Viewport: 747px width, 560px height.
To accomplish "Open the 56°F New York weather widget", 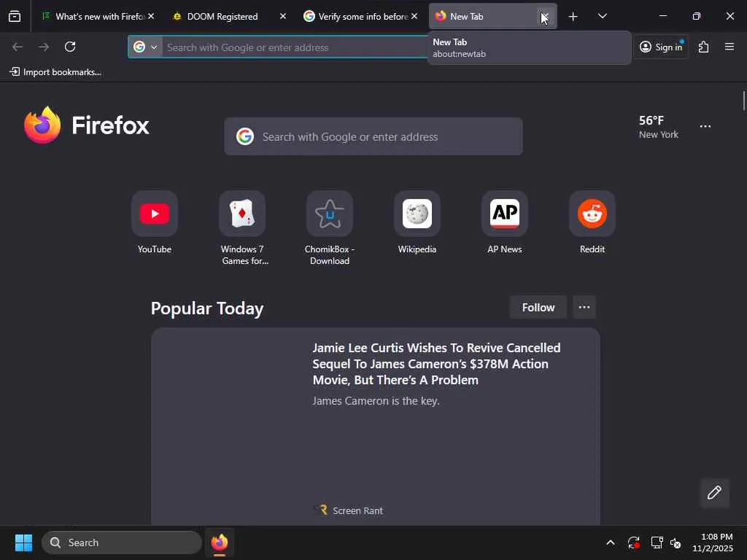I will [x=659, y=127].
